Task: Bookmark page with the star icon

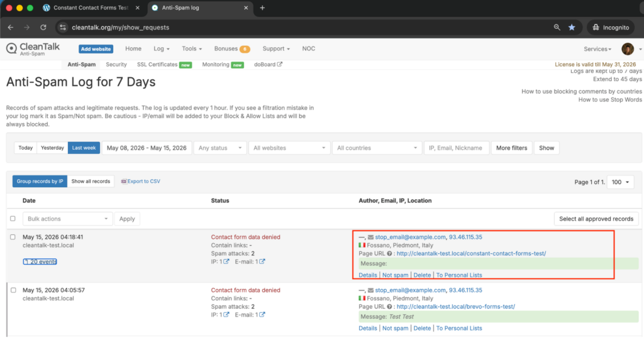Action: [572, 28]
